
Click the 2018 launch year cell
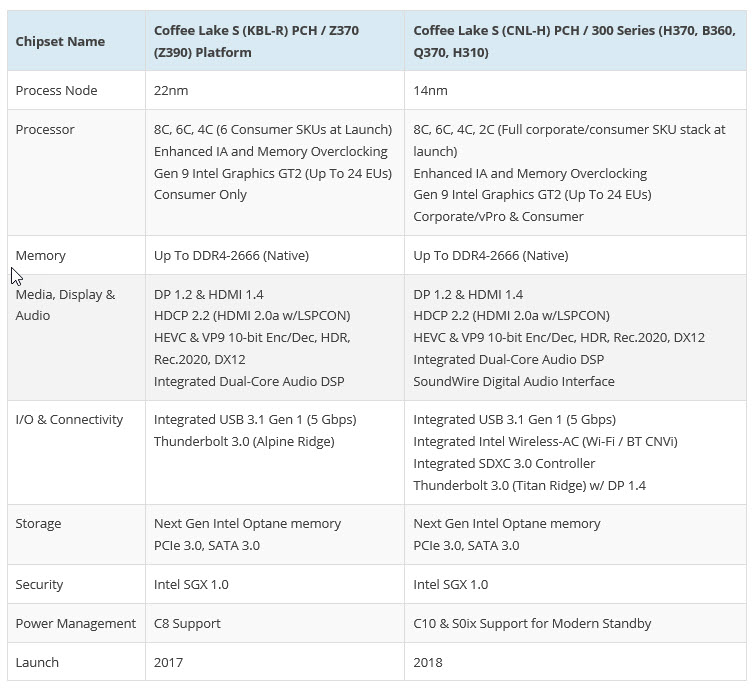(x=429, y=662)
